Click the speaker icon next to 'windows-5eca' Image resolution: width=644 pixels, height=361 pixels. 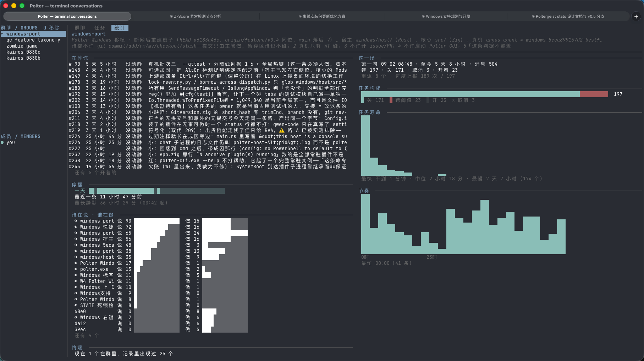pyautogui.click(x=76, y=245)
